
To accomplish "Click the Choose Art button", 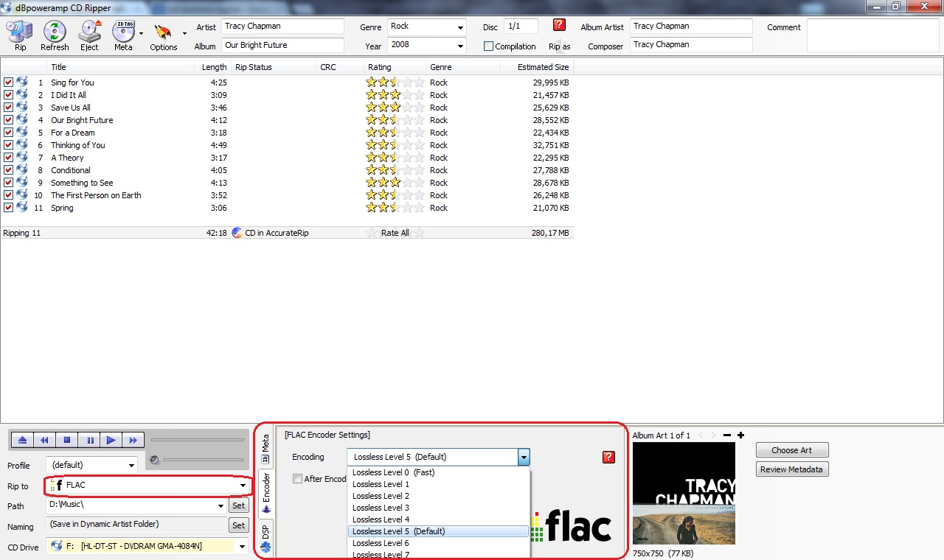I will click(x=791, y=450).
